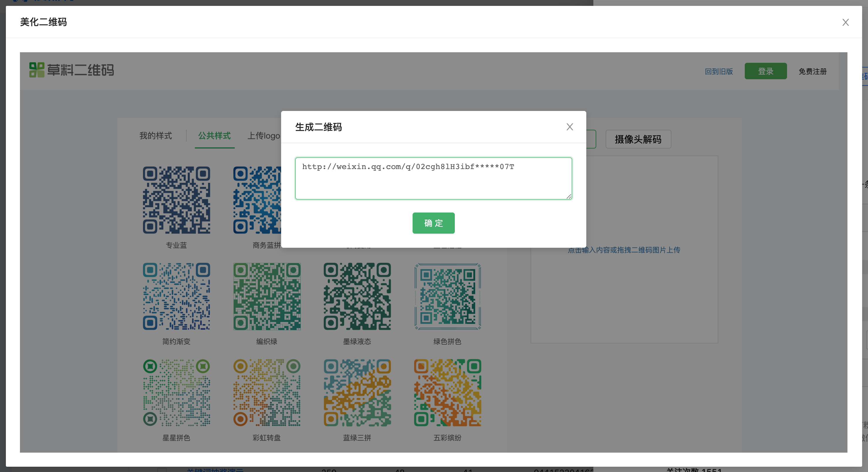This screenshot has height=472, width=868.
Task: Click the 五彩缤纷 style label
Action: 447,438
